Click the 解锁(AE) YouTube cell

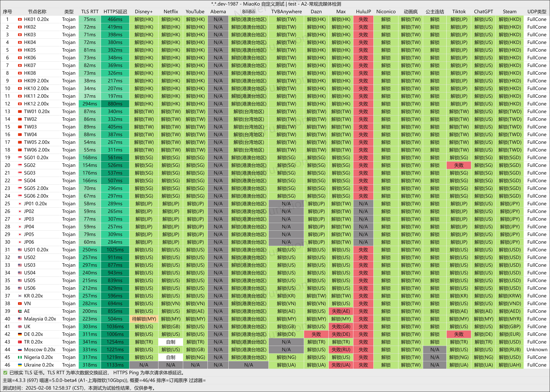pyautogui.click(x=195, y=311)
